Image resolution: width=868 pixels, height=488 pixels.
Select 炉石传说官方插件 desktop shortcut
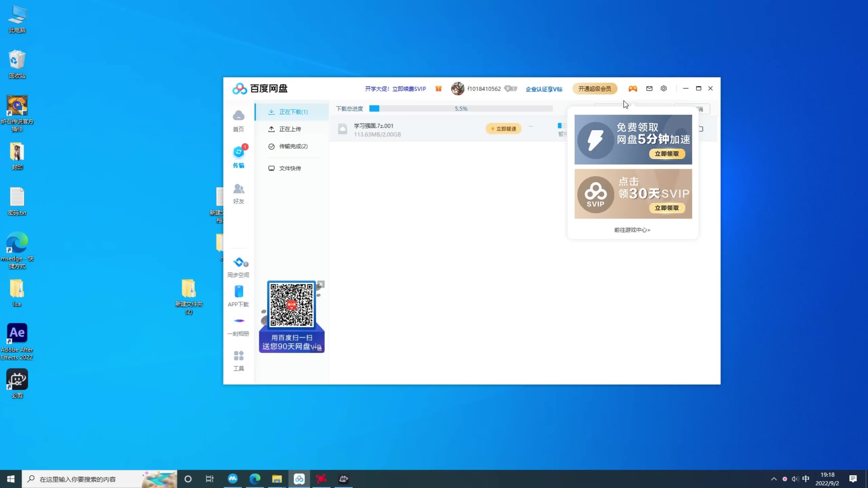click(17, 114)
